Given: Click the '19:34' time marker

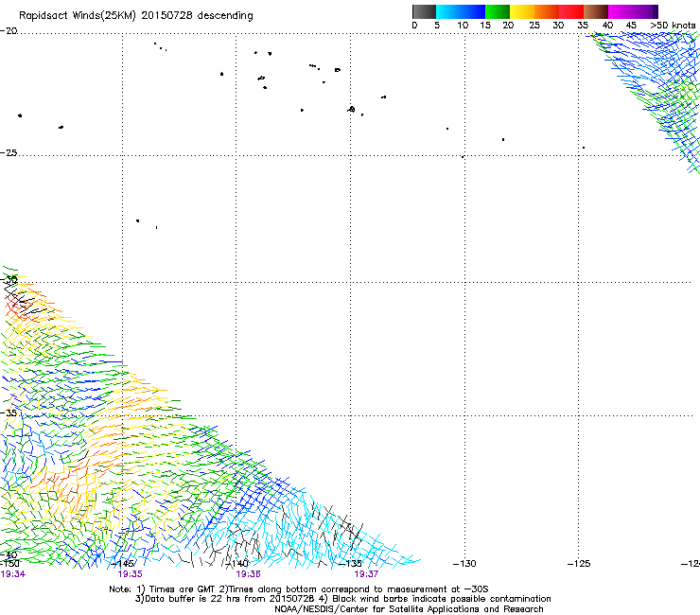Looking at the screenshot, I should click(13, 574).
